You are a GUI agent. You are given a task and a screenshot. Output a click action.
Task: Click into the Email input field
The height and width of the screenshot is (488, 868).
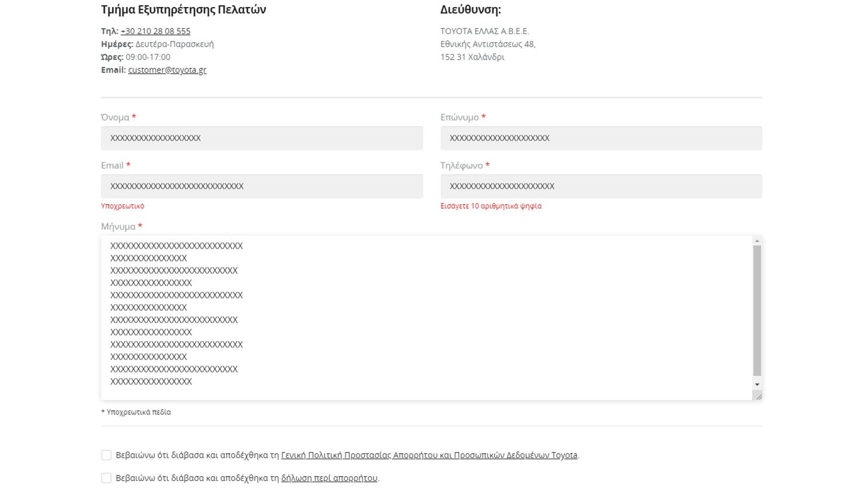tap(261, 187)
